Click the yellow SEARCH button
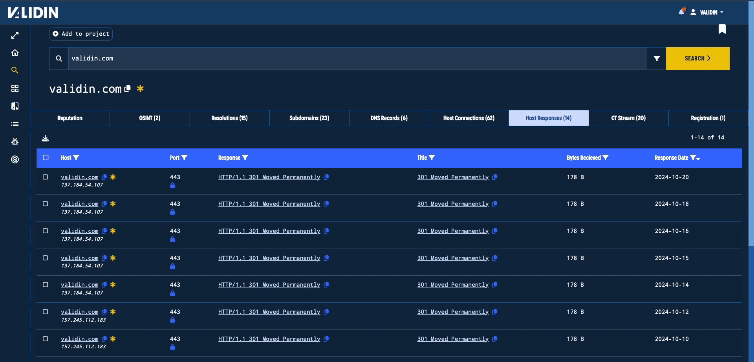Screen dimensions: 754x362 [x=698, y=59]
